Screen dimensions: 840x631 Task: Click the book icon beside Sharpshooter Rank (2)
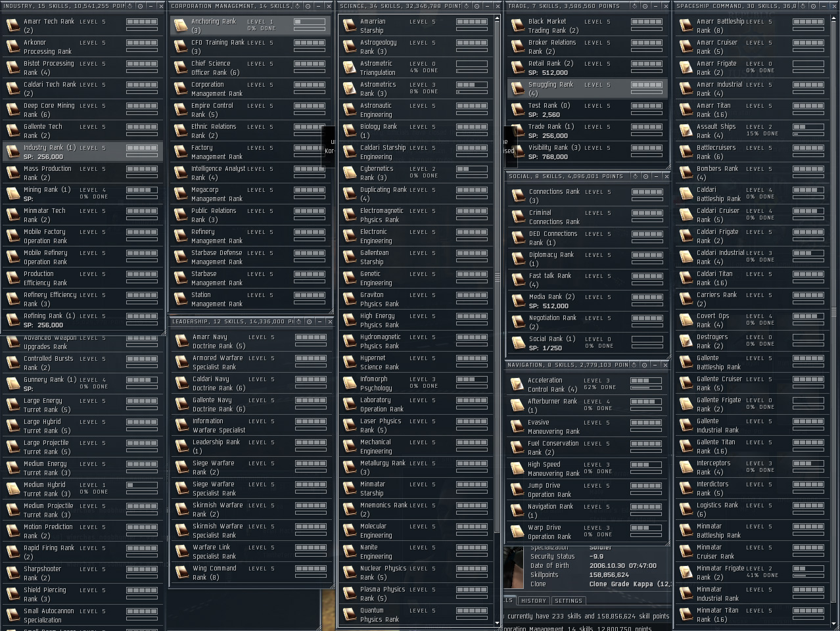point(12,573)
